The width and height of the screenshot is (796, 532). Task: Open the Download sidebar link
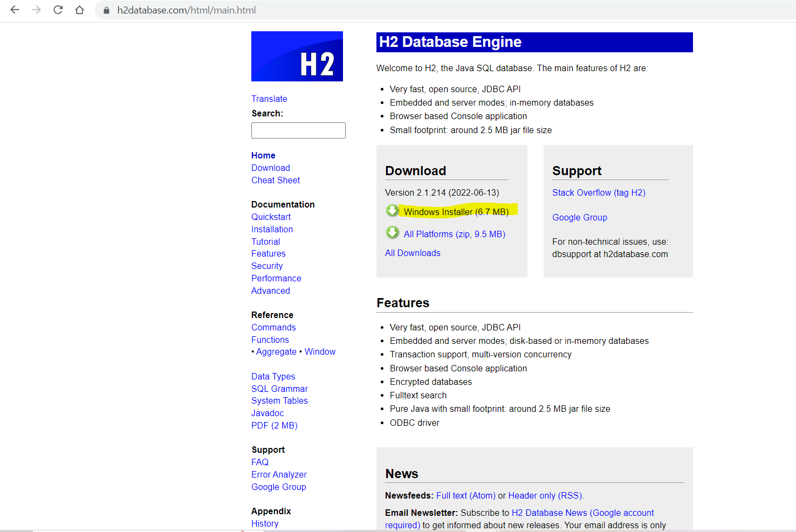point(271,168)
